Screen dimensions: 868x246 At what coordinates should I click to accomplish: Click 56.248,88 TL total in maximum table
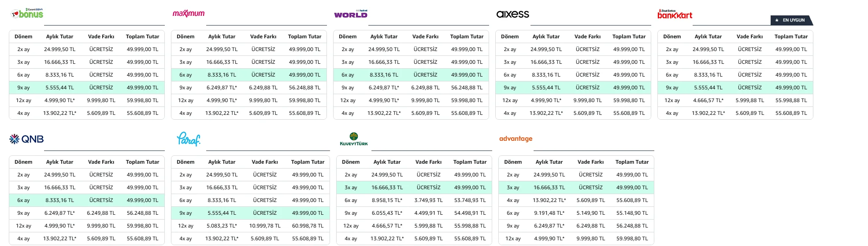point(304,88)
